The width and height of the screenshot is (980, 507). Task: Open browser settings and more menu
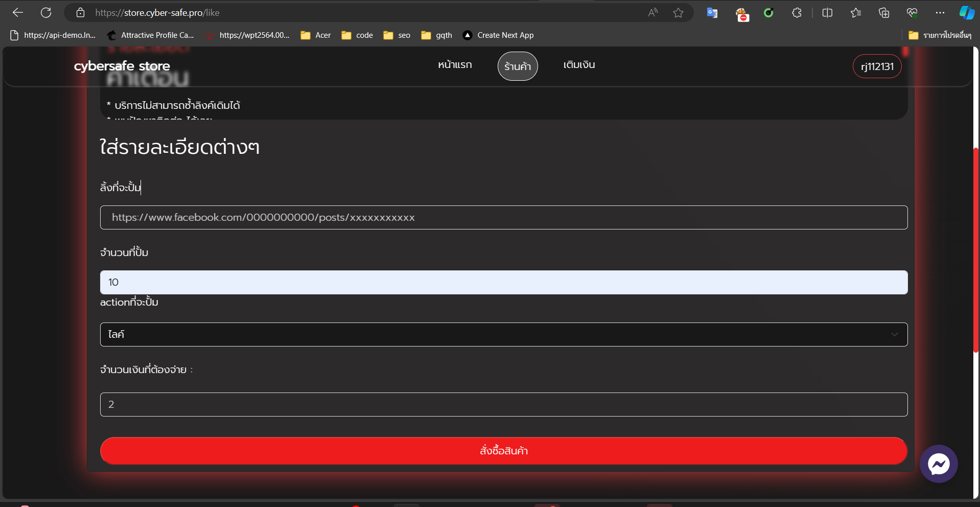tap(940, 13)
